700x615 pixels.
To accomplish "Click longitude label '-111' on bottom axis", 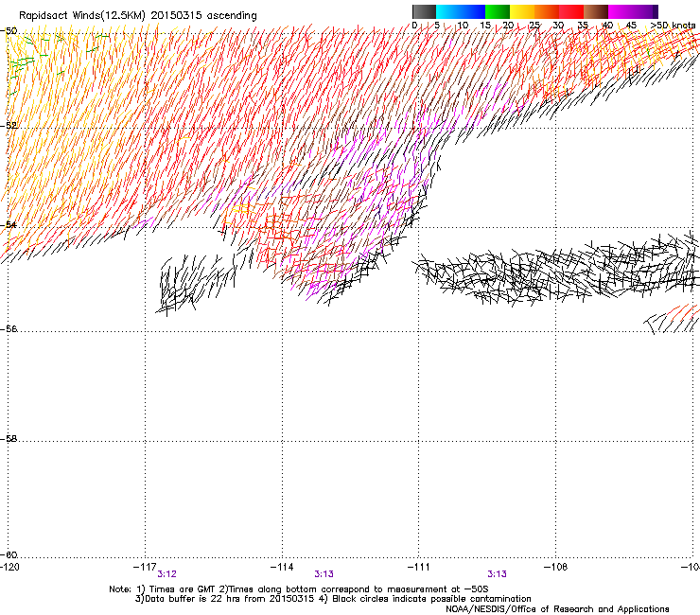I will [418, 567].
